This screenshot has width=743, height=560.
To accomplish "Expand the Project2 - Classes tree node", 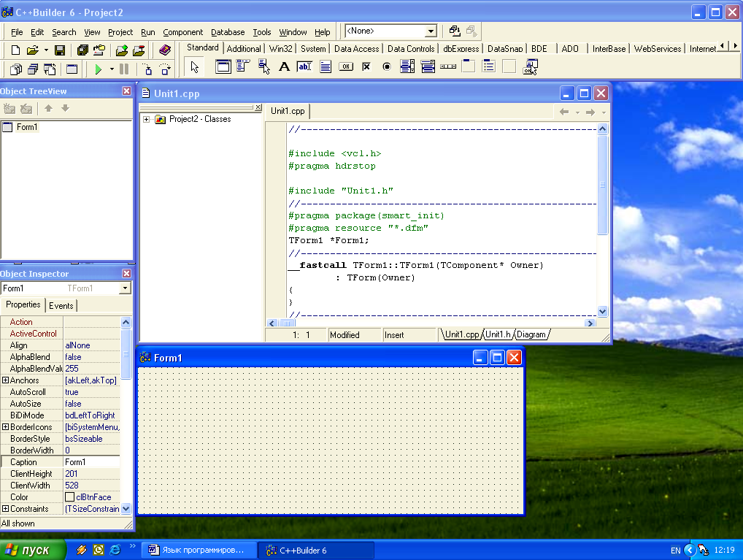I will 147,120.
